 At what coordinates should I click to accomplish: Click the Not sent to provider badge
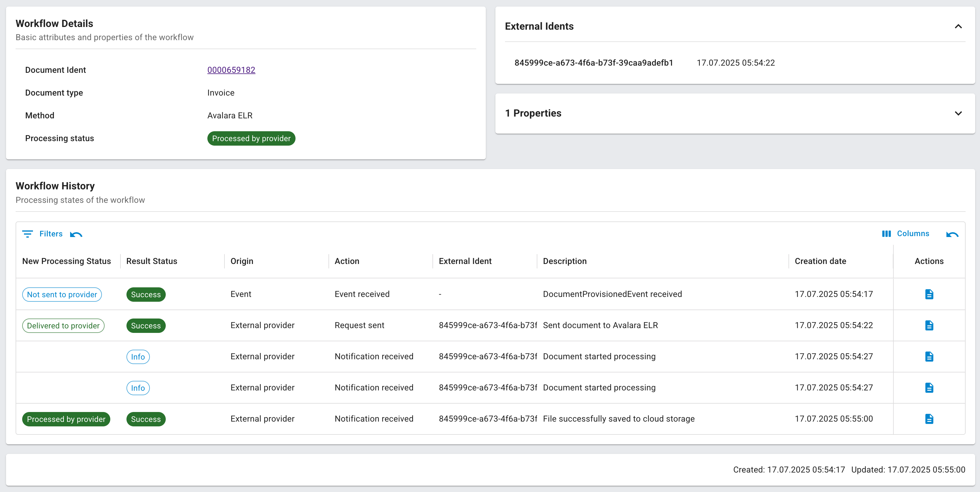[62, 295]
